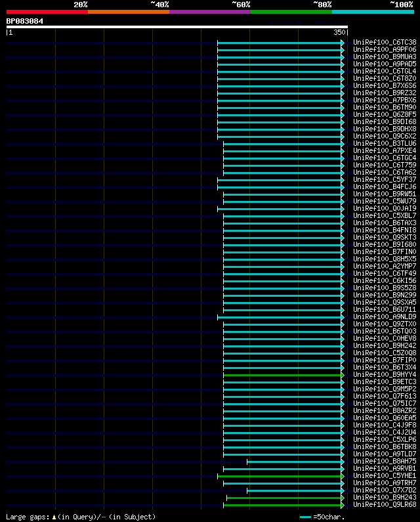Select hit label UniRef100_C5XLP6

click(x=385, y=439)
